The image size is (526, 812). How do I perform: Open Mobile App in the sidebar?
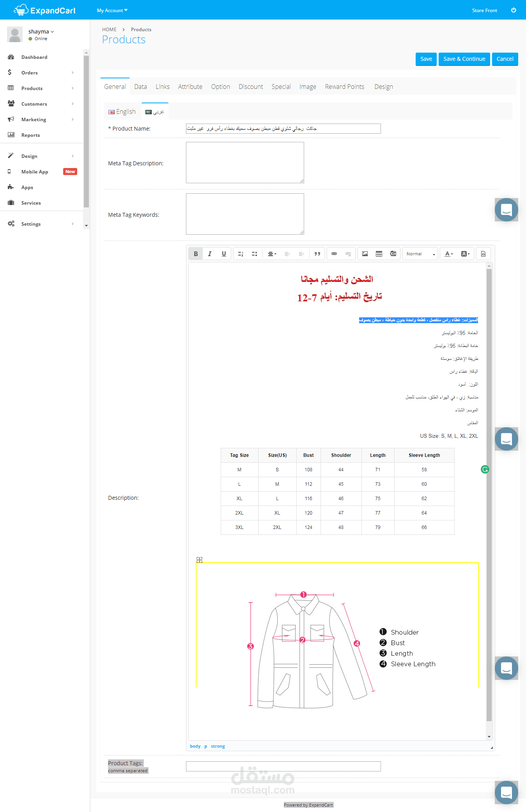35,172
